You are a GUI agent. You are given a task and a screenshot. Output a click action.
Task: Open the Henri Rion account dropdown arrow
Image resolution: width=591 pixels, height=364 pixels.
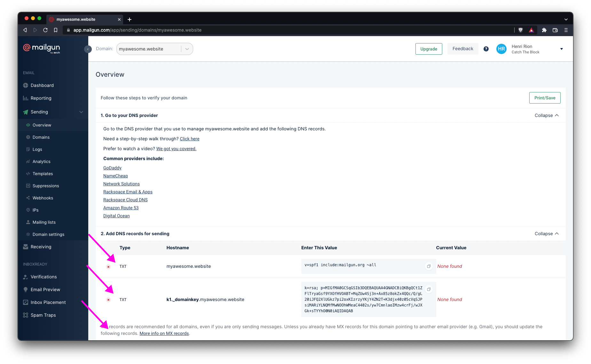562,49
